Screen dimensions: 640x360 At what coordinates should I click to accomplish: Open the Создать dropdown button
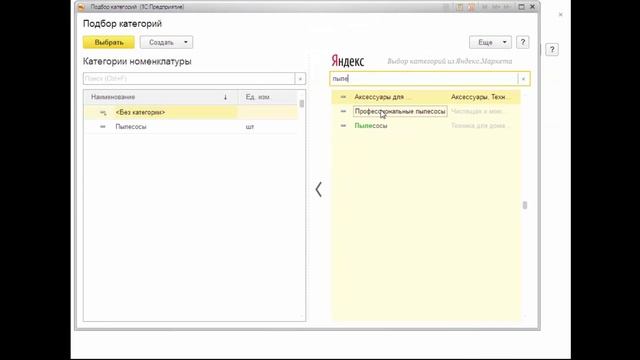point(166,42)
